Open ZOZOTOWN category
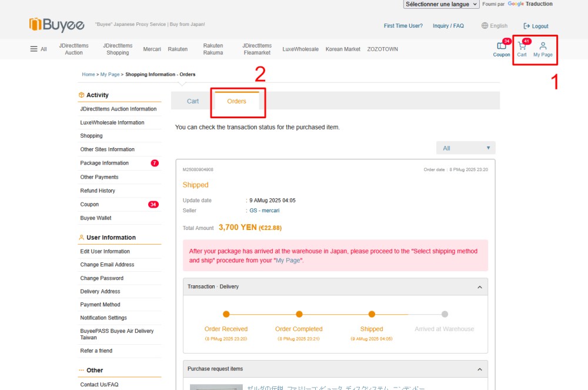This screenshot has height=390, width=588. 383,49
